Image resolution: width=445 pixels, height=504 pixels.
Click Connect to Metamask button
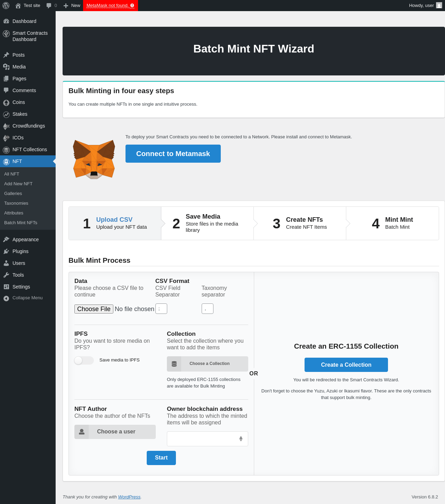coord(173,154)
